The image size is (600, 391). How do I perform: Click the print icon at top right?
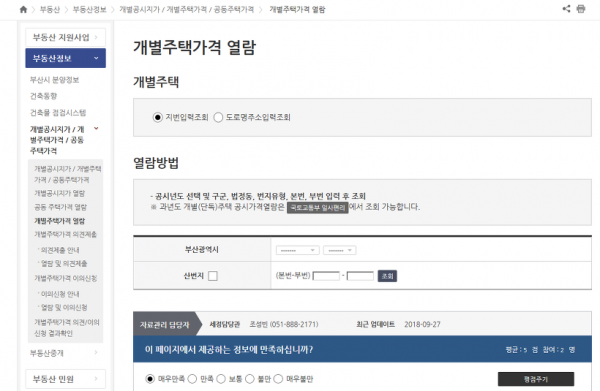coord(581,9)
